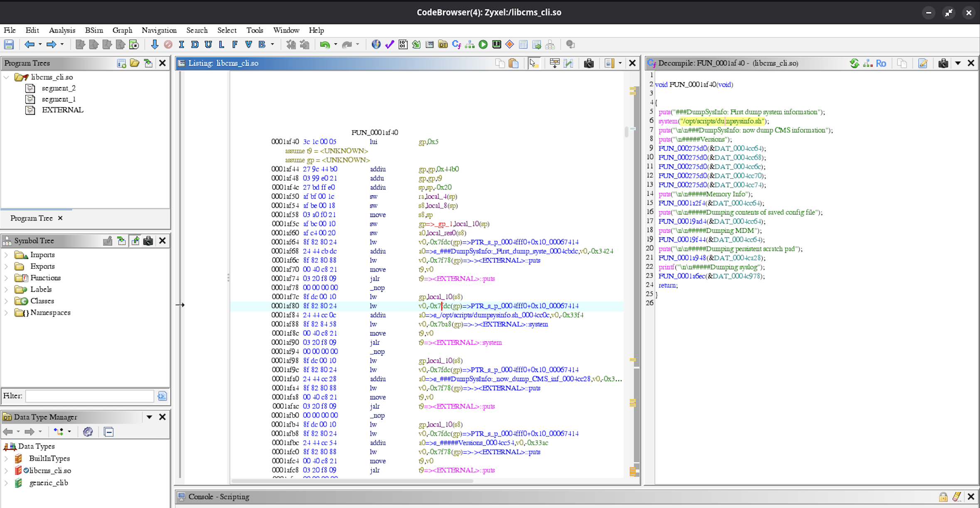Open the Listing field format dropdown arrow

pos(620,63)
